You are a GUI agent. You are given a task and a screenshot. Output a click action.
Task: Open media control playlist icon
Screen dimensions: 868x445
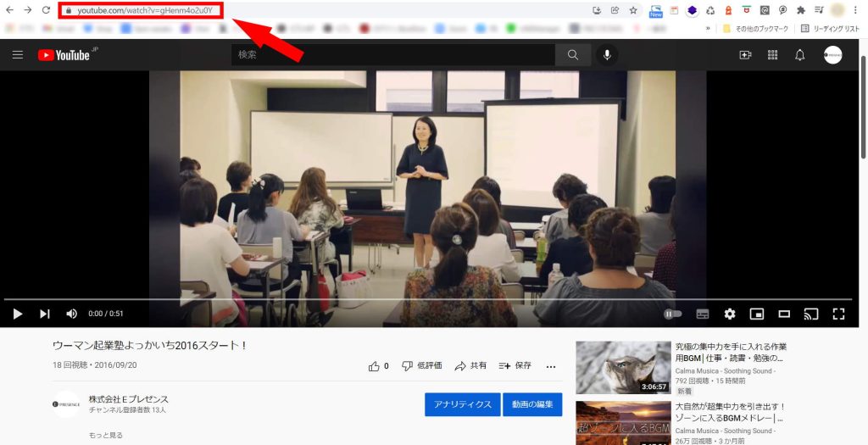(x=820, y=10)
